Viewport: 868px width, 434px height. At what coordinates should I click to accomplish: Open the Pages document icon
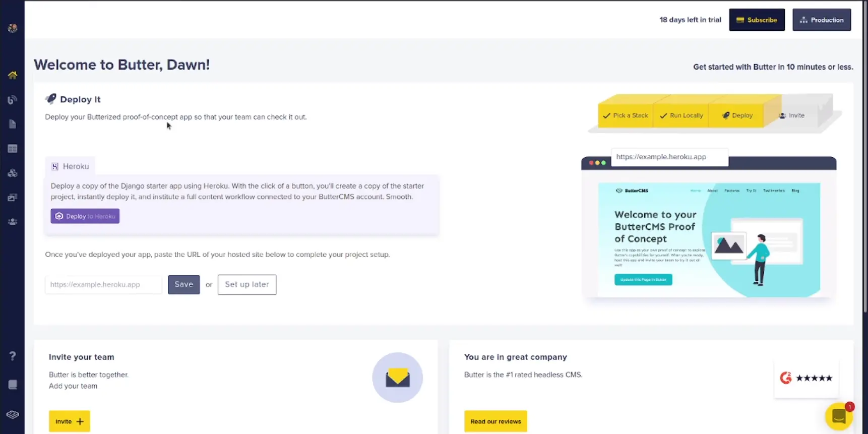(13, 124)
